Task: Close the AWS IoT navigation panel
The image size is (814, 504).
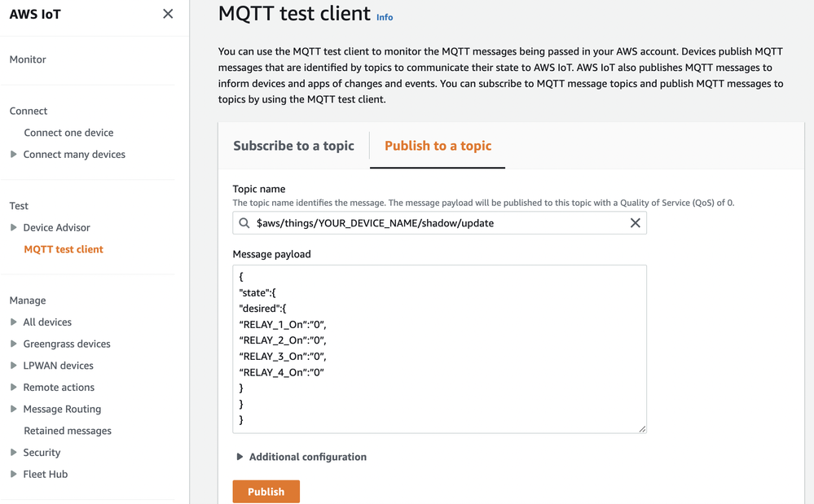Action: (168, 14)
